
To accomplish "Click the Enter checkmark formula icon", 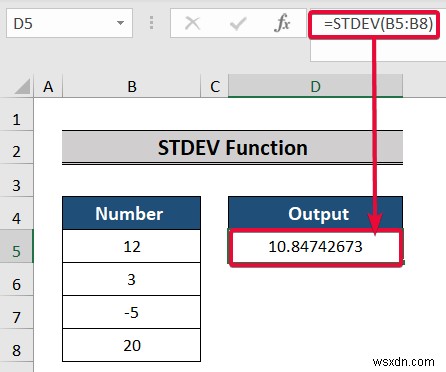I will coord(238,24).
